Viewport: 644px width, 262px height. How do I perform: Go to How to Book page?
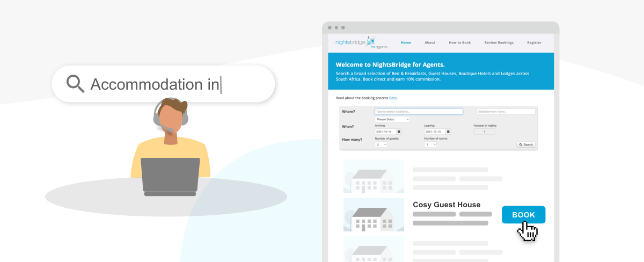460,42
